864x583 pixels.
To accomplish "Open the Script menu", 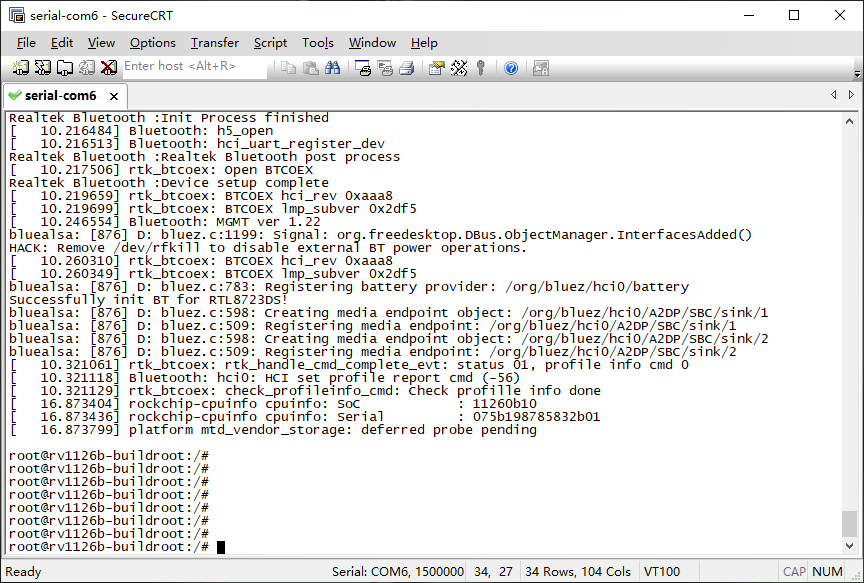I will click(270, 43).
